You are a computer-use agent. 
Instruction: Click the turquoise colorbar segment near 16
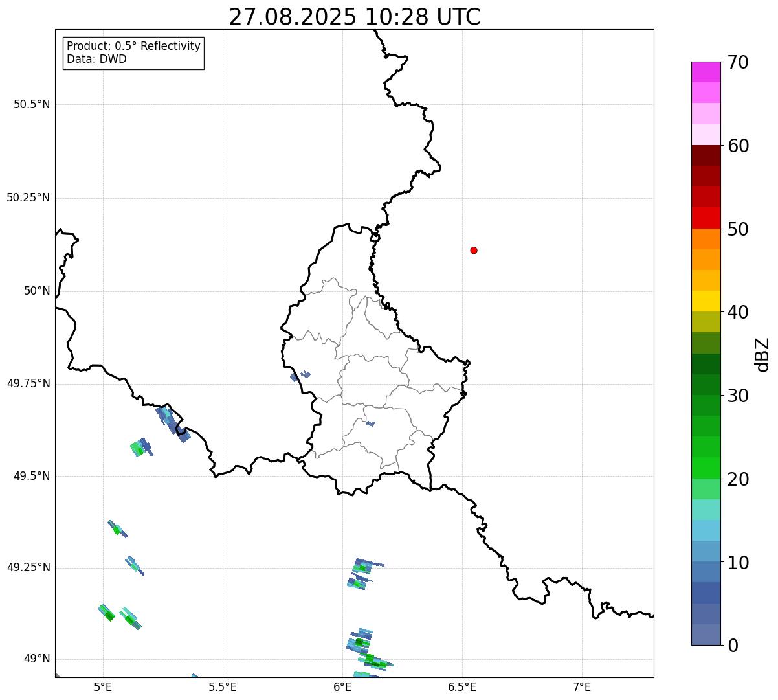(x=706, y=510)
